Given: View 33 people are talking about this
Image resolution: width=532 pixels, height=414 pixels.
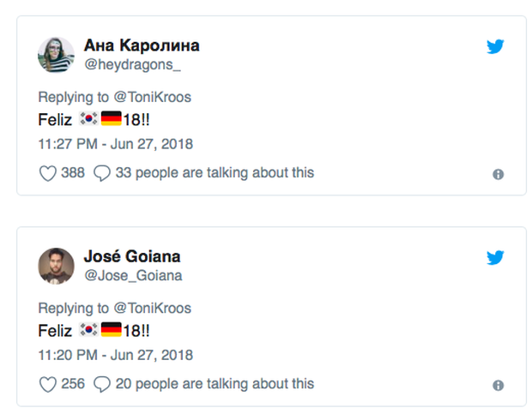Looking at the screenshot, I should pyautogui.click(x=215, y=173).
